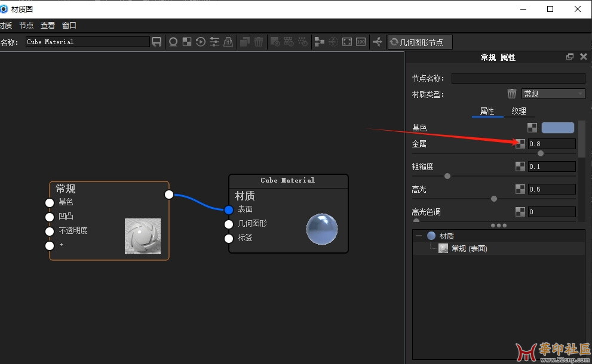
Task: Click the align nodes toolbar icon
Action: click(x=320, y=42)
